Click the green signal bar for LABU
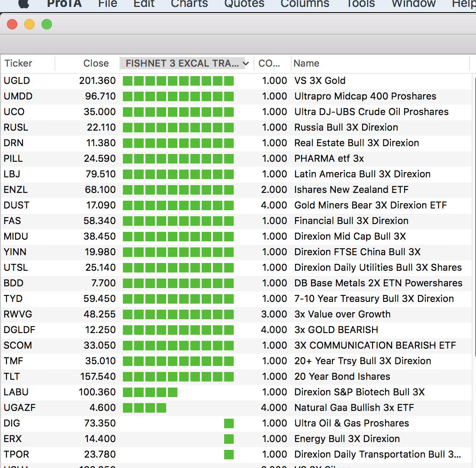Viewport: 476px width, 468px height. pos(150,392)
